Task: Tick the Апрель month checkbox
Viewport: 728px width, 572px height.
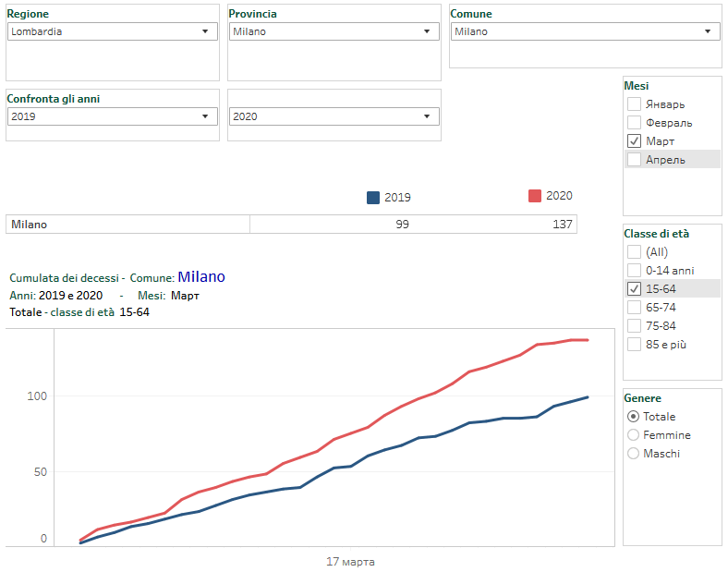Action: [634, 160]
